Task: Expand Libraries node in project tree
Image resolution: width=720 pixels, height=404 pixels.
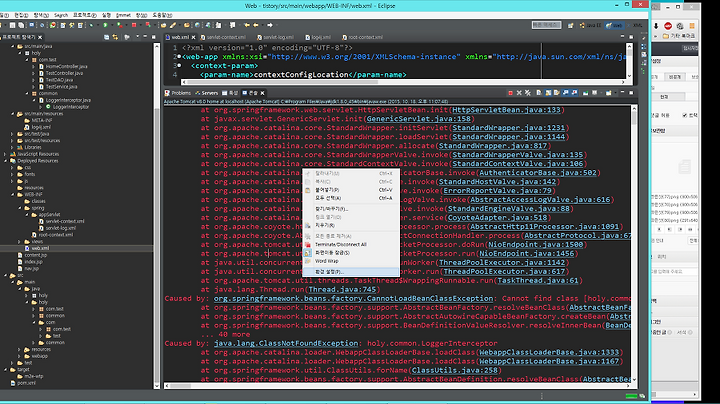Action: (x=12, y=147)
